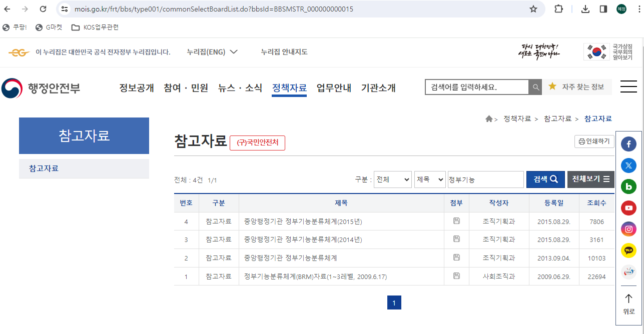Open the Instagram icon link
Viewport: 644px width, 334px height.
pyautogui.click(x=628, y=229)
